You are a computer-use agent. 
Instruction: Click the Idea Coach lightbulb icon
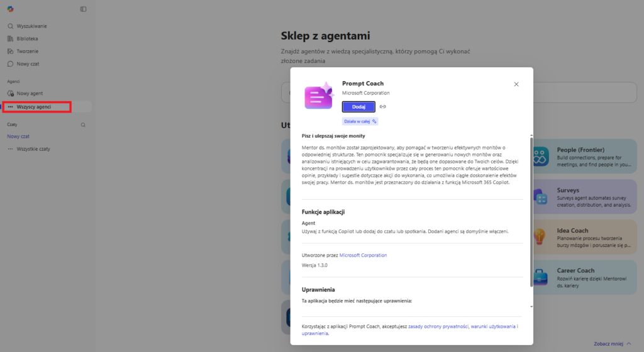click(x=539, y=237)
